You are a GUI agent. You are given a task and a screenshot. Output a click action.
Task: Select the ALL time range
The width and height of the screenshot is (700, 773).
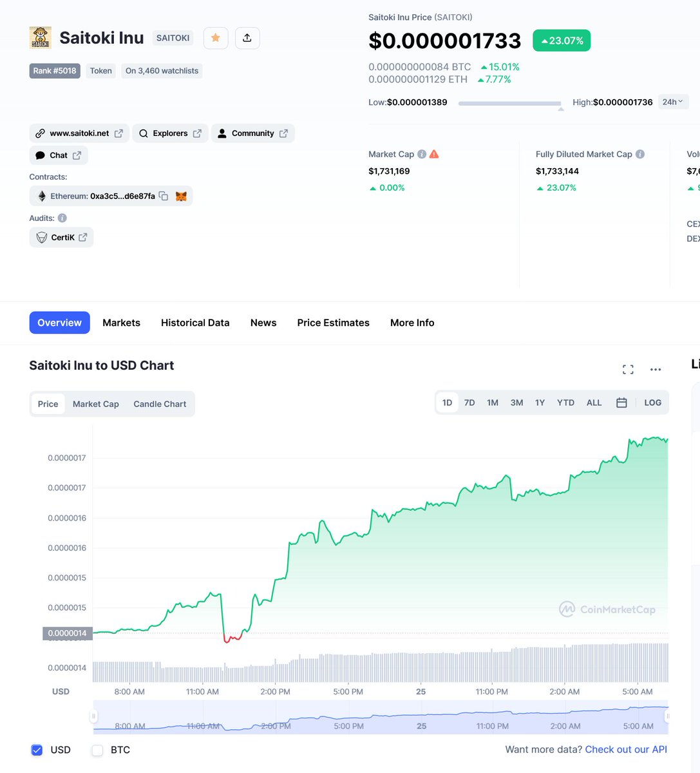pos(594,403)
